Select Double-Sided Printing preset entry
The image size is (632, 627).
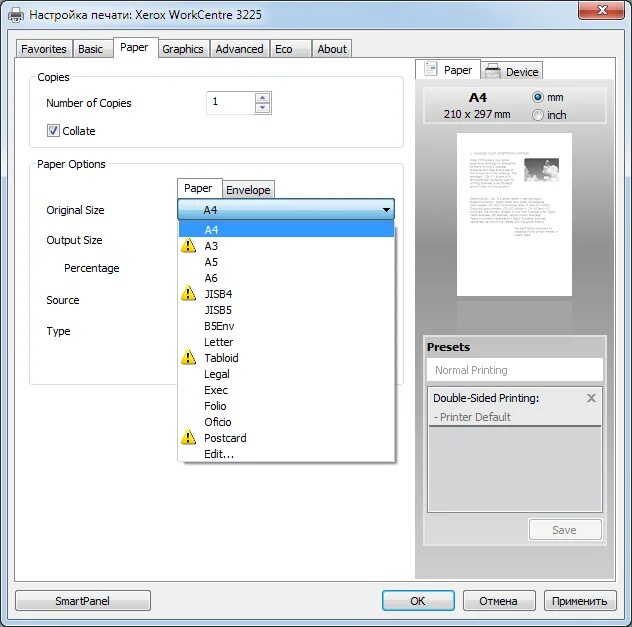coord(515,407)
